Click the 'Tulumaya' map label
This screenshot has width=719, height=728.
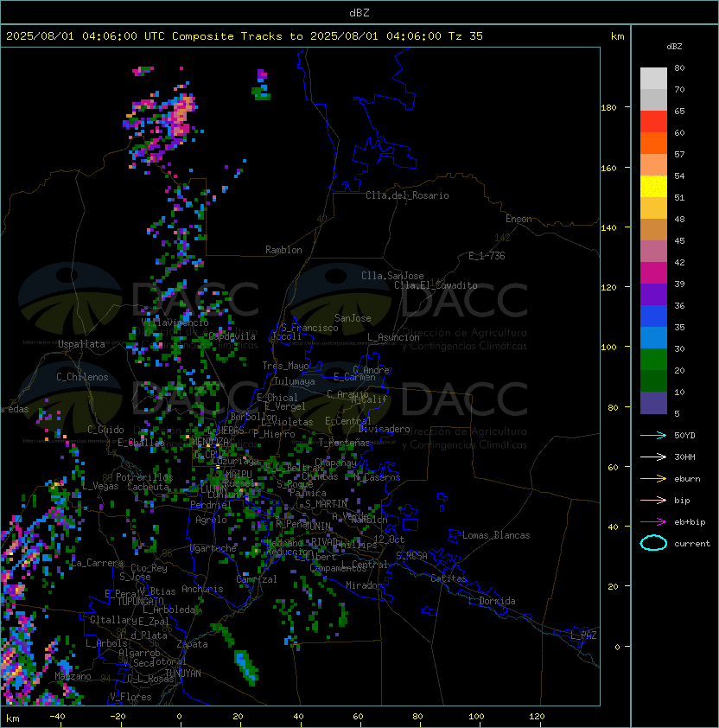point(295,381)
